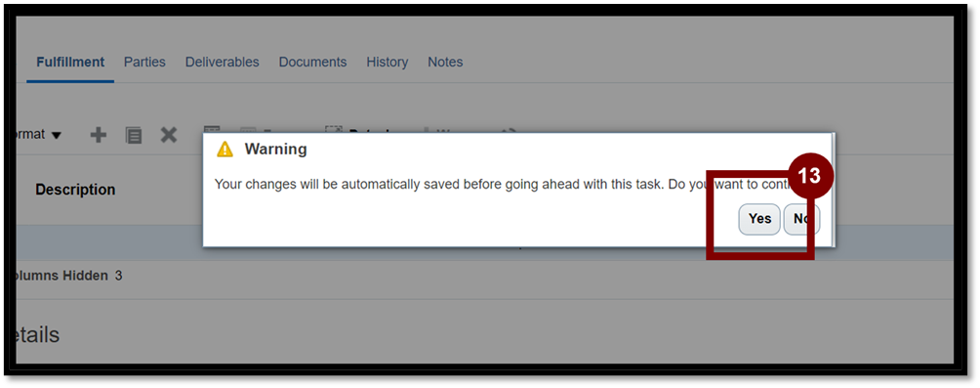Click the Description column header

(x=75, y=189)
